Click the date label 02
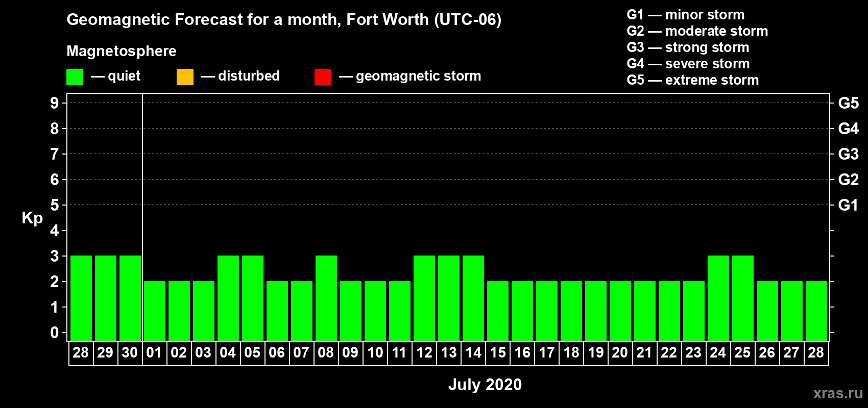 point(179,353)
